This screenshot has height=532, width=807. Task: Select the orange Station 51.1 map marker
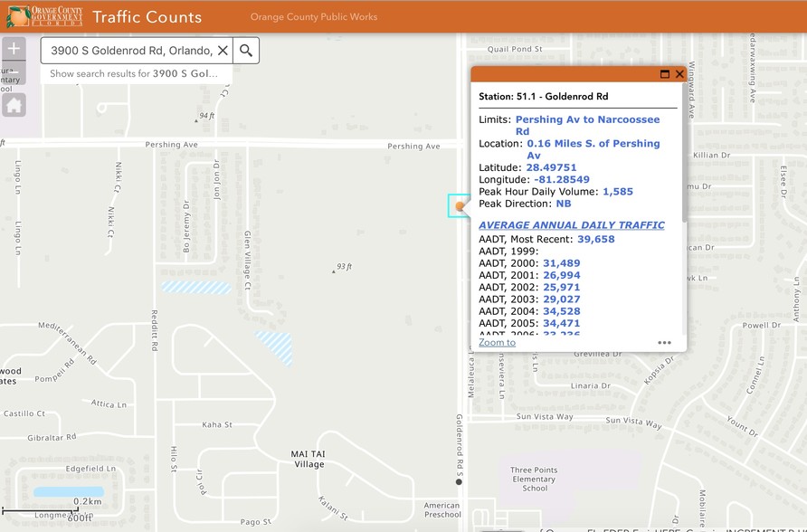460,206
